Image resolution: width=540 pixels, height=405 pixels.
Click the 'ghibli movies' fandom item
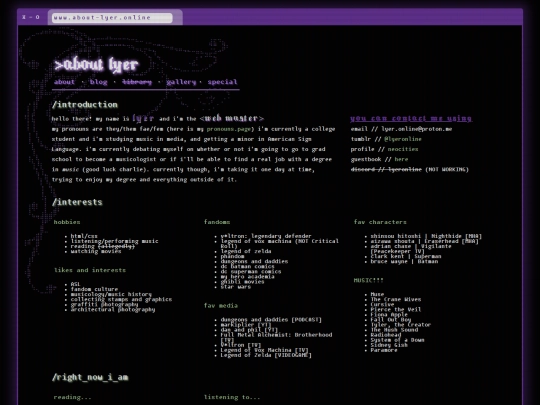point(242,282)
